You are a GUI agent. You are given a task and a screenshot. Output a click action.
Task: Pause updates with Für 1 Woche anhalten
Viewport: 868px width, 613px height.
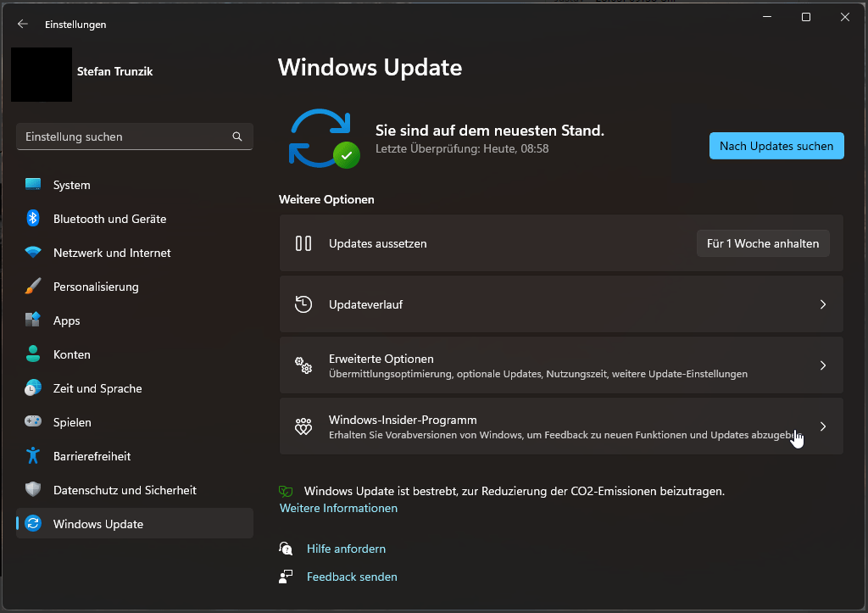pos(763,243)
